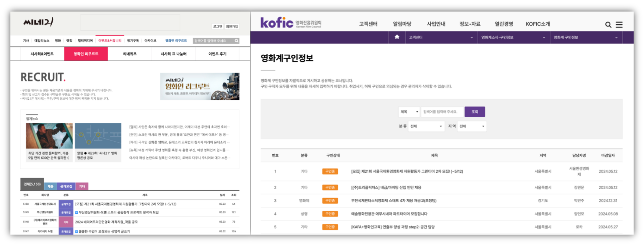The height and width of the screenshot is (245, 644).
Task: Open 정기구독 menu on Cine21
Action: [x=133, y=41]
